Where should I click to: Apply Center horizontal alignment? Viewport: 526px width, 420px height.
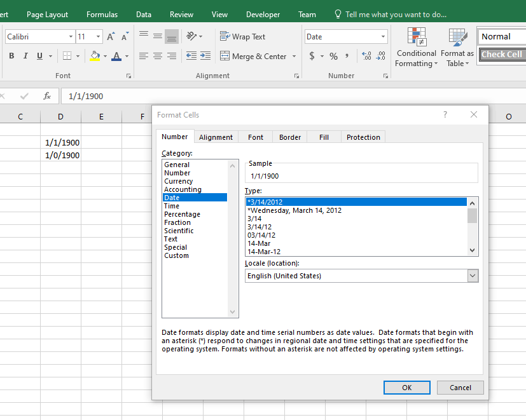click(158, 56)
